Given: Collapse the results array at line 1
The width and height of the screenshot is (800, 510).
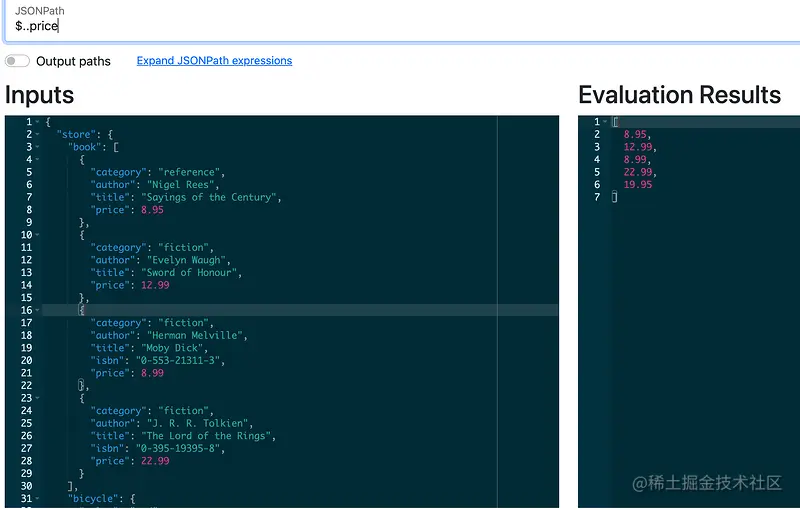Looking at the screenshot, I should pyautogui.click(x=605, y=122).
